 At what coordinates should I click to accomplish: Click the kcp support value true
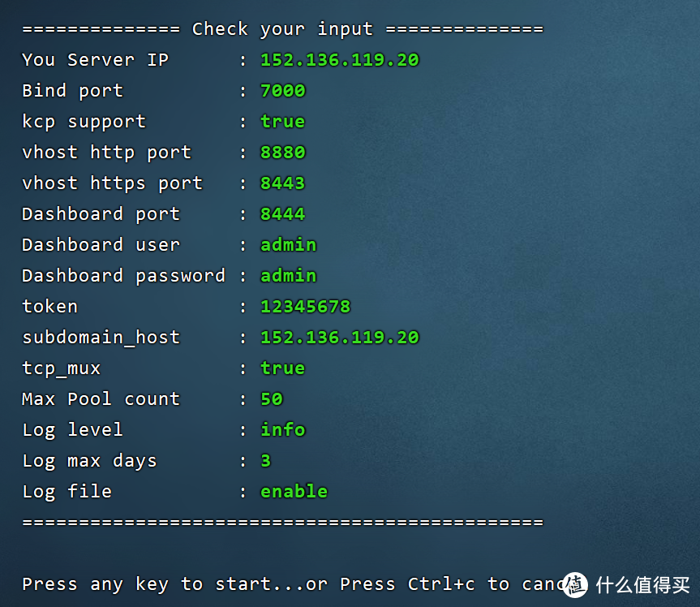point(282,122)
